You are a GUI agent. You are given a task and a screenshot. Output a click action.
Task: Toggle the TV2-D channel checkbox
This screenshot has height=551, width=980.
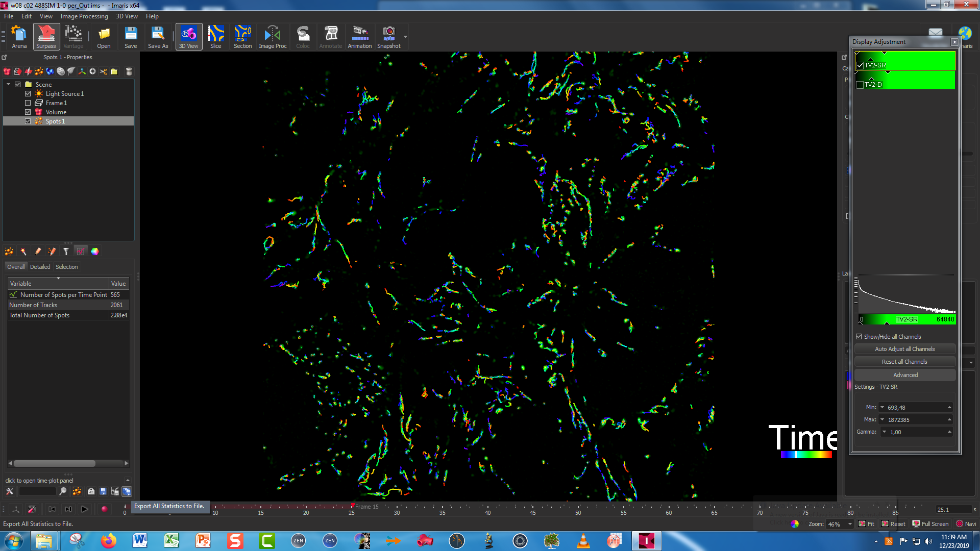(x=860, y=85)
